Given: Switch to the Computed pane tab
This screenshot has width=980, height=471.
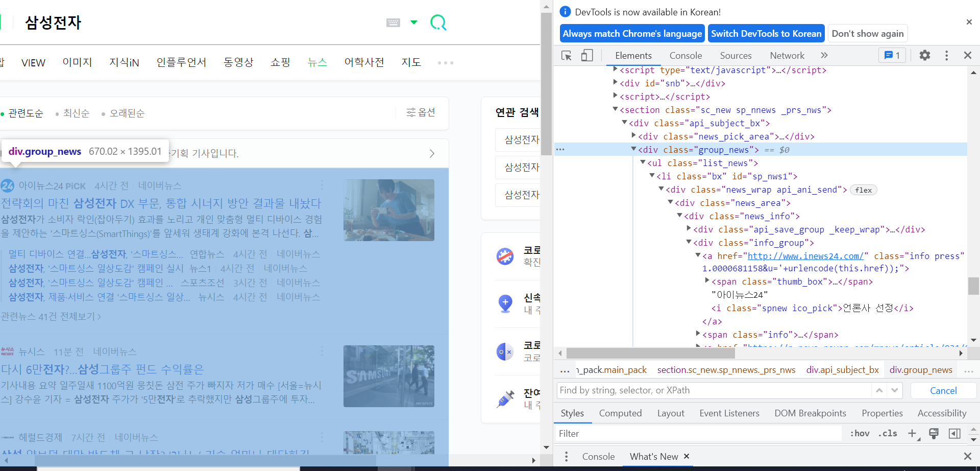Looking at the screenshot, I should pyautogui.click(x=621, y=413).
